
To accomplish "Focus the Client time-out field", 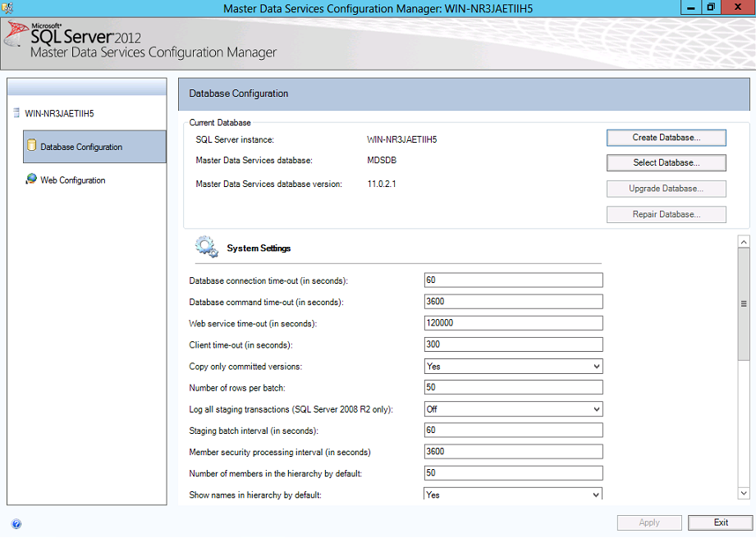I will click(514, 344).
